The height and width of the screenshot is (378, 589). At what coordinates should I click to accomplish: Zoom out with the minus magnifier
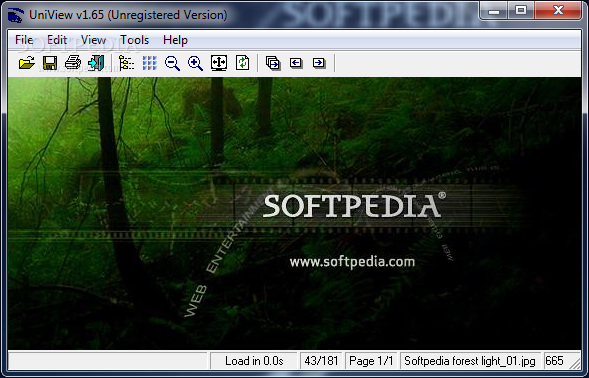coord(172,63)
